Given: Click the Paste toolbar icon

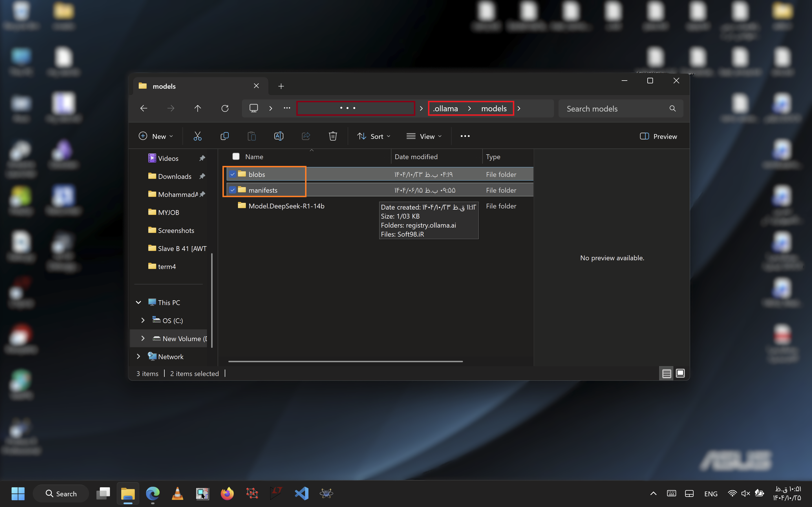Looking at the screenshot, I should click(252, 136).
